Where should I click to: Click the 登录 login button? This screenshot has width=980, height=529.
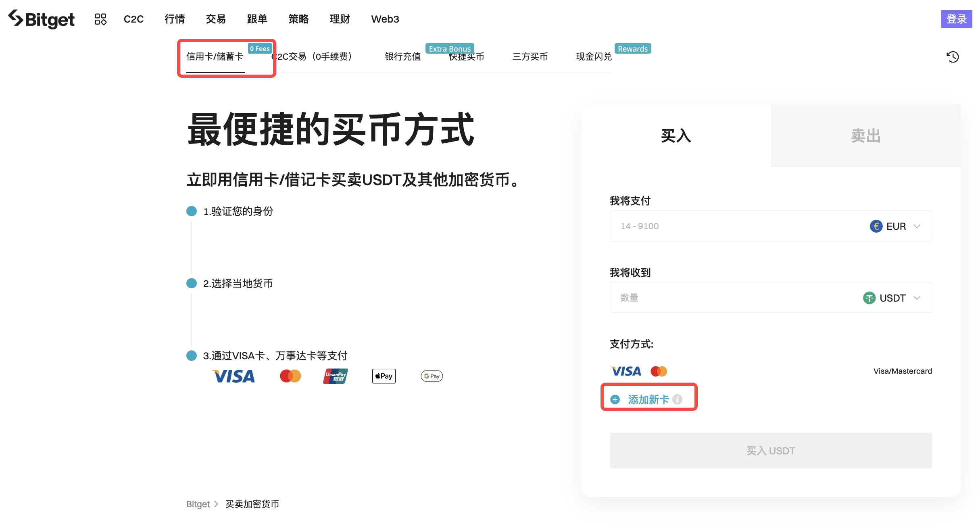pyautogui.click(x=956, y=19)
